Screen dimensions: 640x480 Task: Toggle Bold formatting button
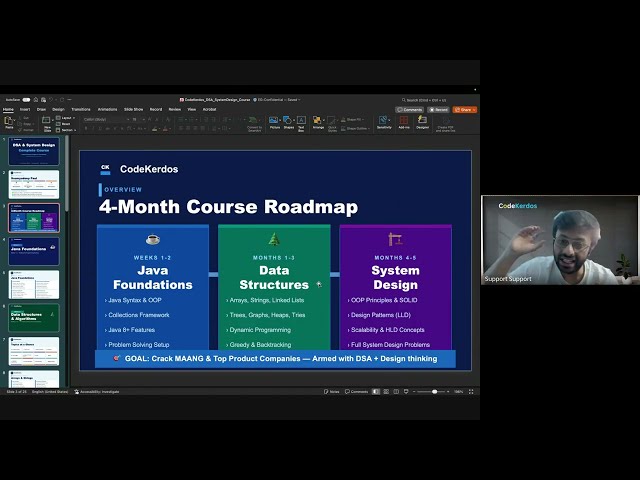pos(86,129)
